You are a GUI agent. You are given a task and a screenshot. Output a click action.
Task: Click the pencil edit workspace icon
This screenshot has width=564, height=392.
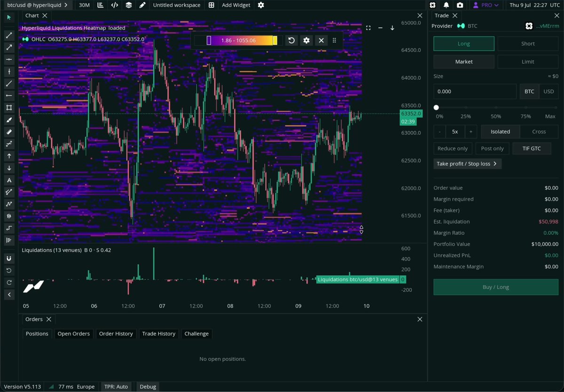coord(142,5)
